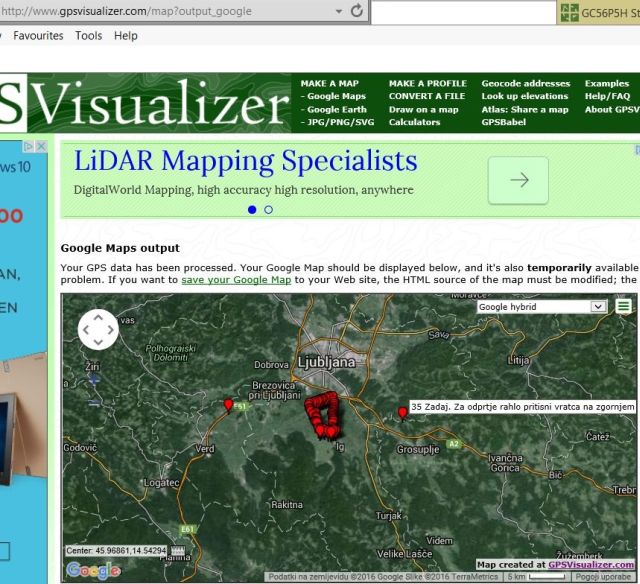
Task: Open the green map layers menu icon
Action: click(624, 307)
